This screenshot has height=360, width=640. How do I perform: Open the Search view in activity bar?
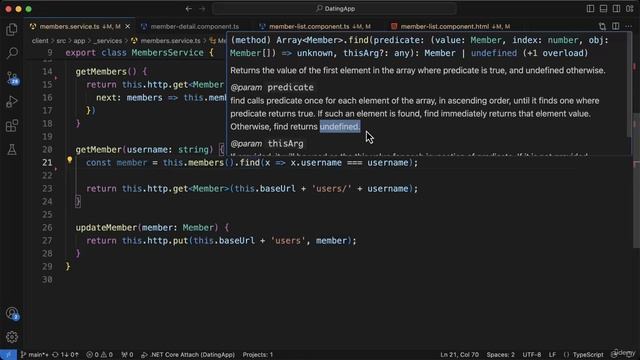coord(12,53)
